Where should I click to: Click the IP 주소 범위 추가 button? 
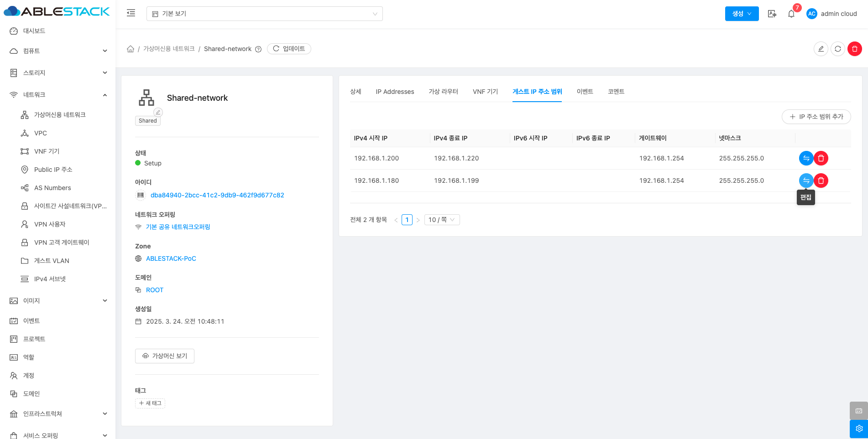(x=816, y=117)
